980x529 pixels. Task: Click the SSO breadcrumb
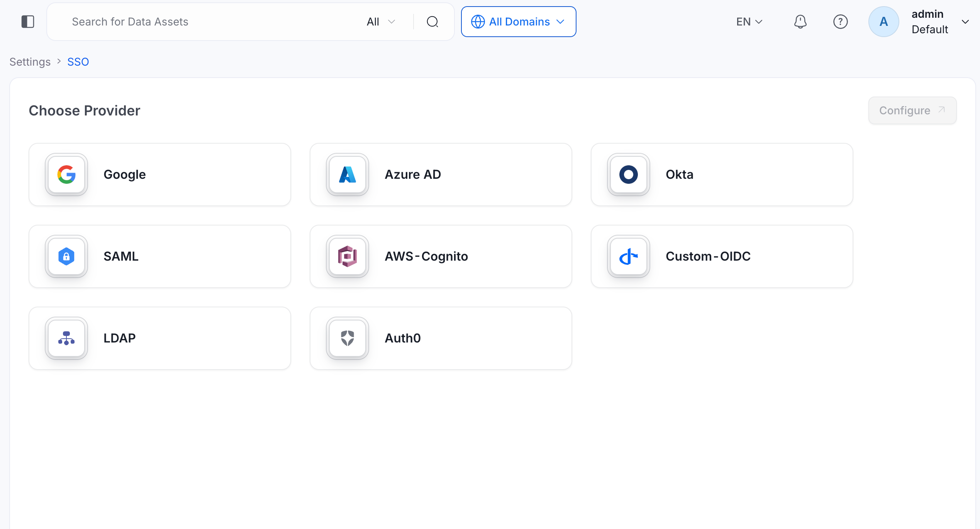tap(78, 62)
